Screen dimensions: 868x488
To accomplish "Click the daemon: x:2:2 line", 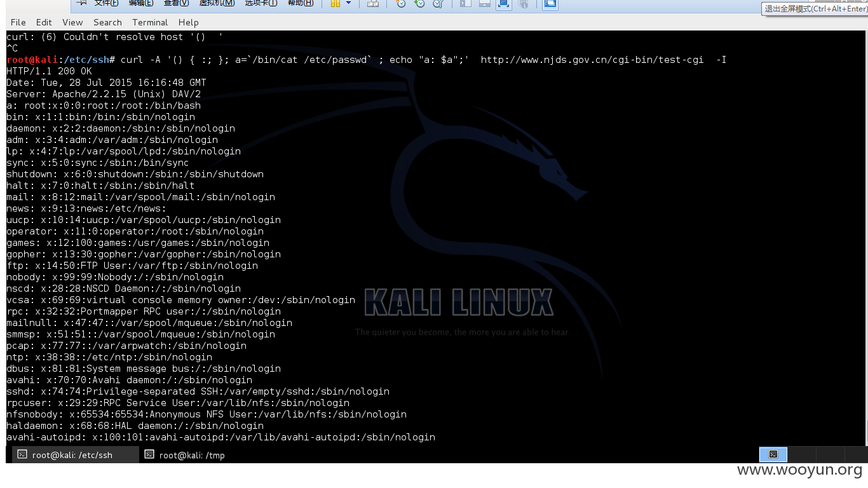I will (121, 128).
